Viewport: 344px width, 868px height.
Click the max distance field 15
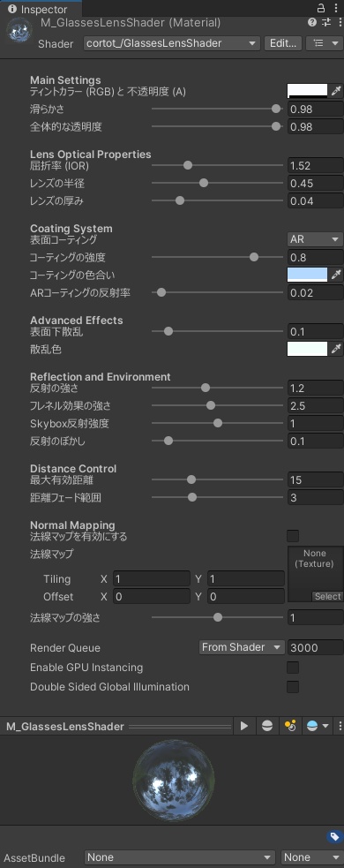coord(315,480)
